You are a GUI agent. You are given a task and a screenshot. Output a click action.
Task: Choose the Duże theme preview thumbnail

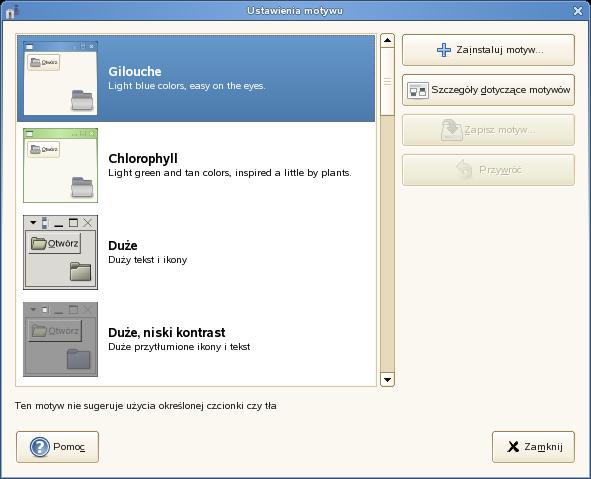pos(60,253)
